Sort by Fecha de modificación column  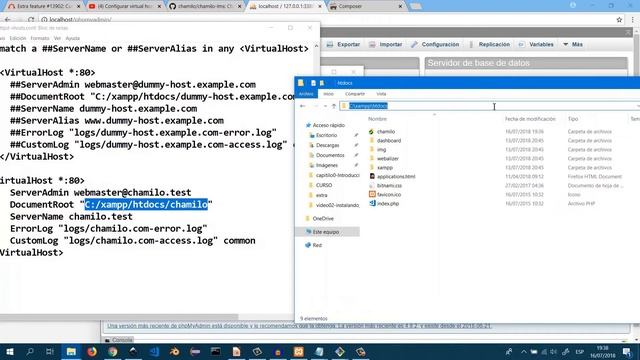coord(530,119)
